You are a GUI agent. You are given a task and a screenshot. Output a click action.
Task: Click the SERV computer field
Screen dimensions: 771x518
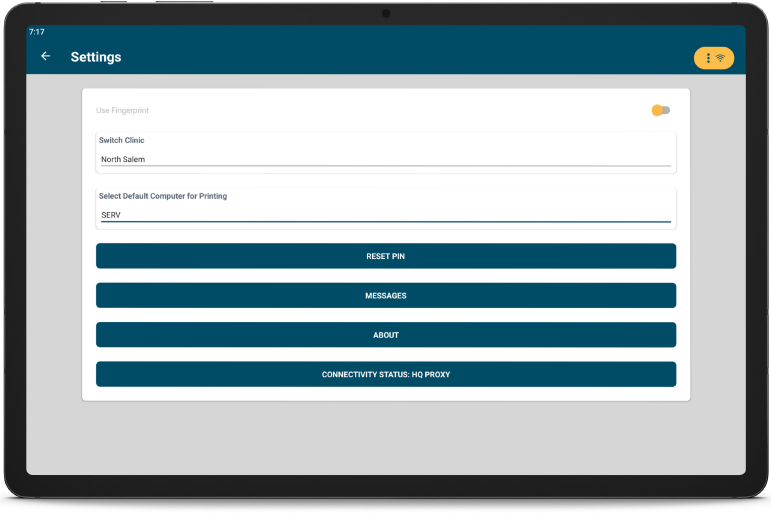(111, 215)
